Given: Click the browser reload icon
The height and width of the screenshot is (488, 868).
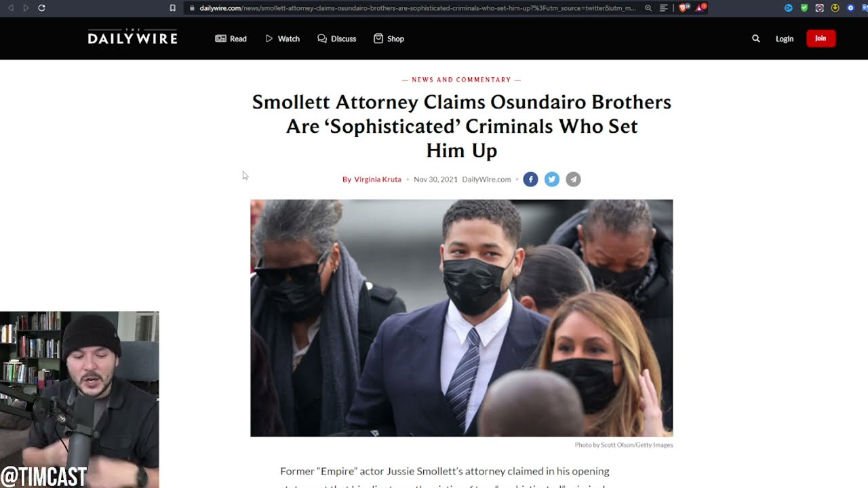Looking at the screenshot, I should (x=41, y=8).
